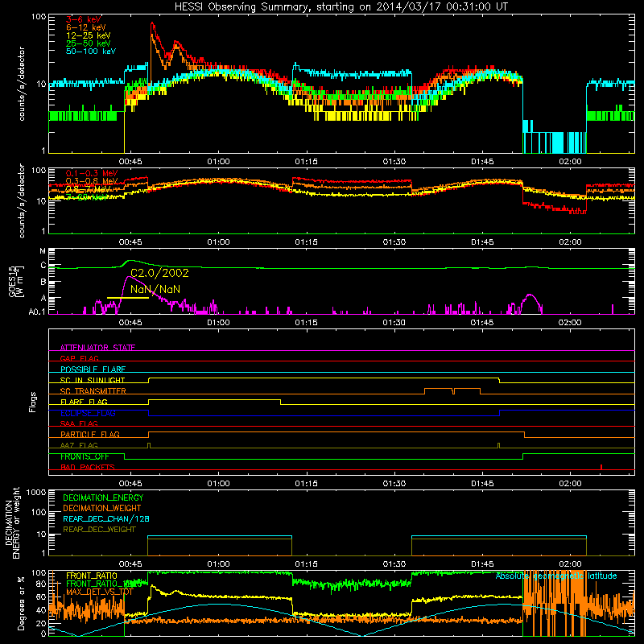Screen dimensions: 644x644
Task: Select the FLARE_FLAG label
Action: tap(84, 402)
